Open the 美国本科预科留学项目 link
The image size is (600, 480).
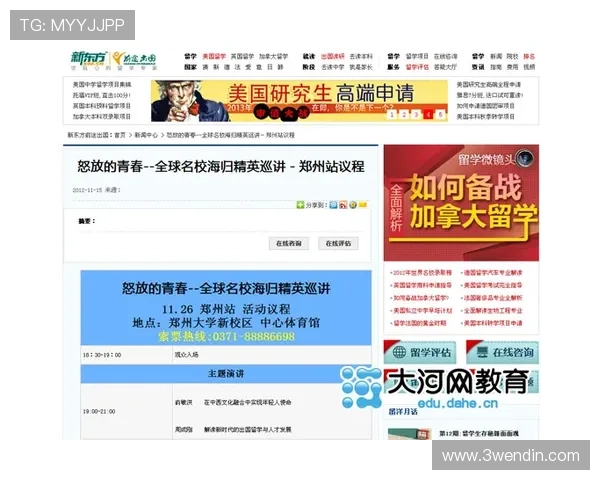(x=102, y=106)
